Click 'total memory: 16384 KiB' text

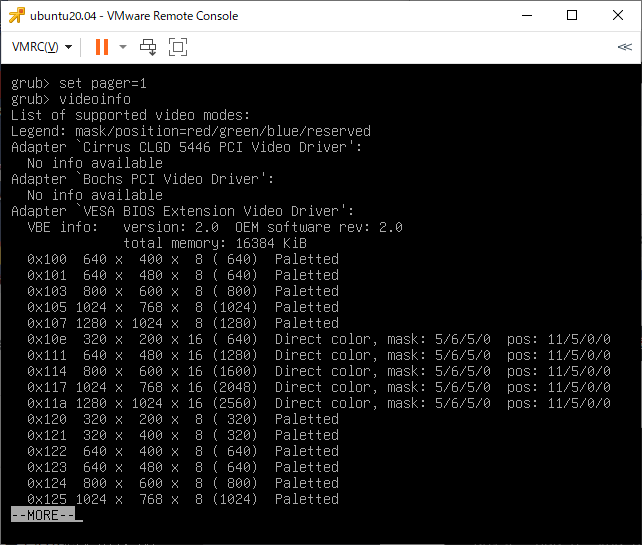215,243
